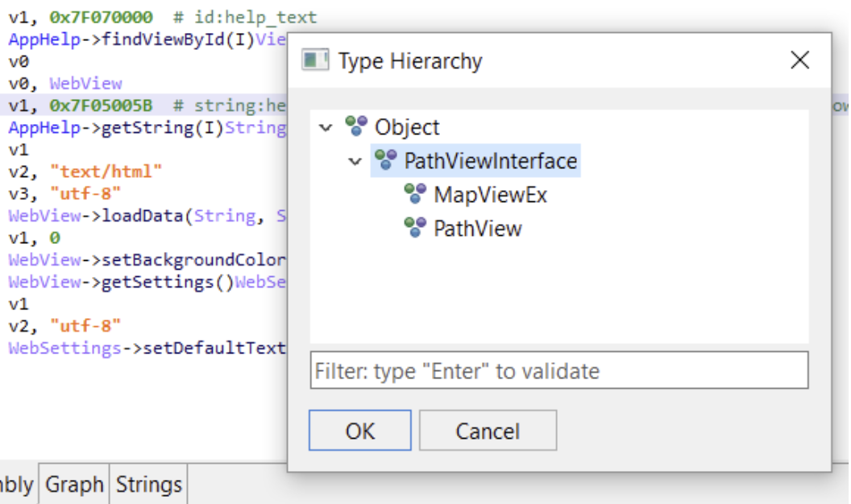Collapse the PathViewInterface tree node
The width and height of the screenshot is (851, 504).
355,162
